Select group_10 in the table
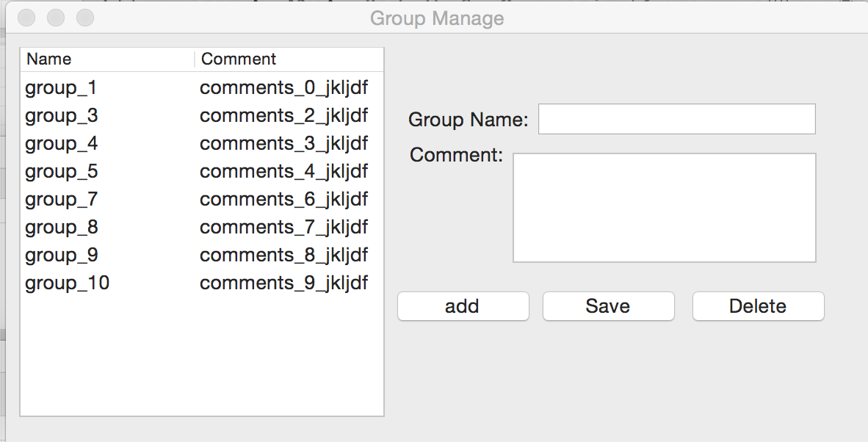 [x=67, y=283]
